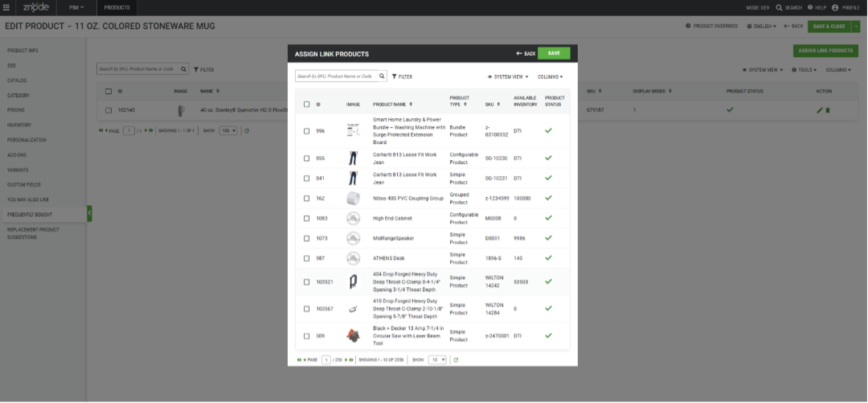Go to last page in dialog pagination
Screen dimensions: 868x403
(x=351, y=360)
